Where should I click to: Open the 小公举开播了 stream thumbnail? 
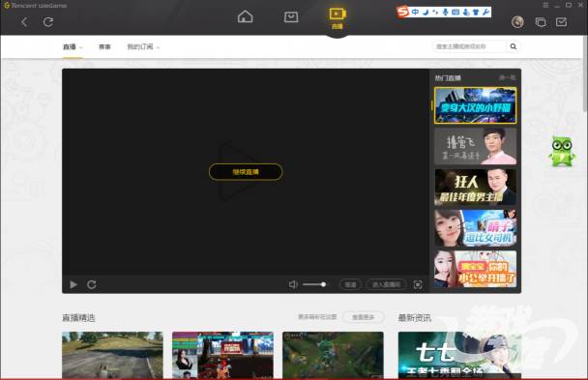pos(475,269)
